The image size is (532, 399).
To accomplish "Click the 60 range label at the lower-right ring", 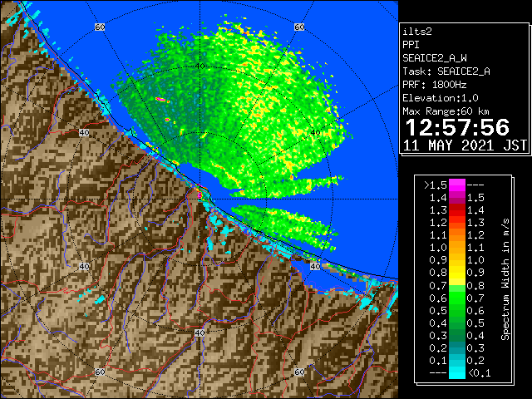I will [299, 372].
